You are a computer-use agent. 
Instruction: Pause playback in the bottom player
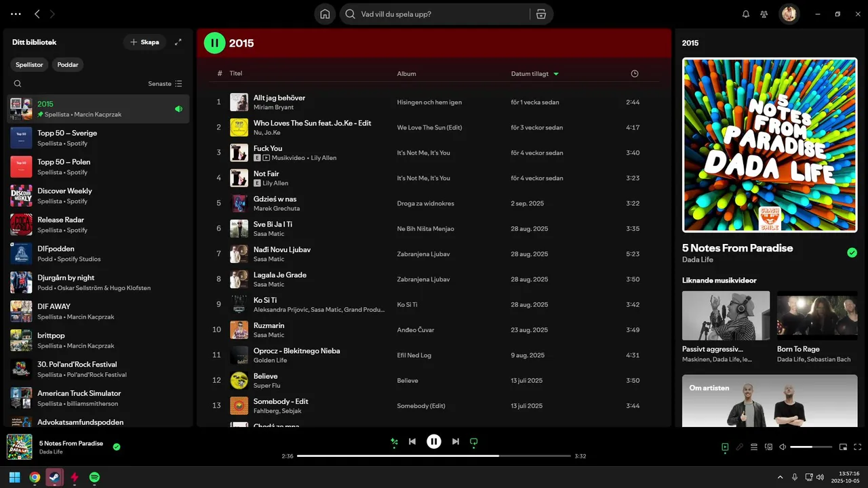(x=434, y=441)
